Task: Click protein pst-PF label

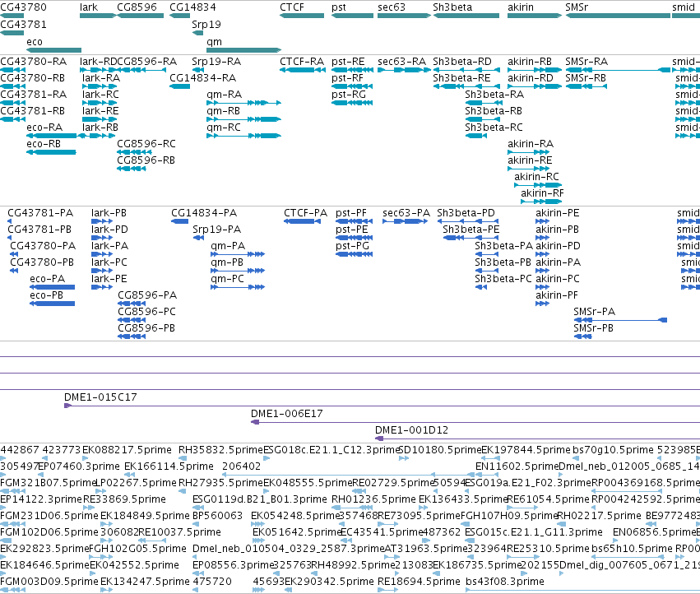Action: 351,213
